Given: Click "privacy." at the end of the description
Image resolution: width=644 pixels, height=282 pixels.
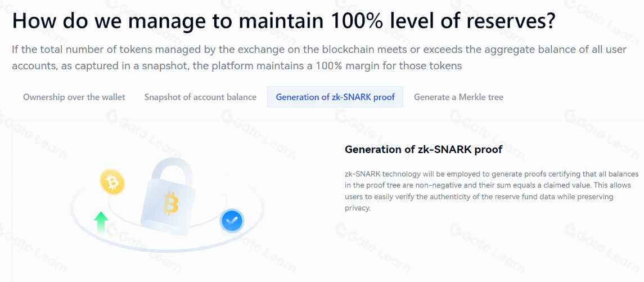Looking at the screenshot, I should click(358, 208).
